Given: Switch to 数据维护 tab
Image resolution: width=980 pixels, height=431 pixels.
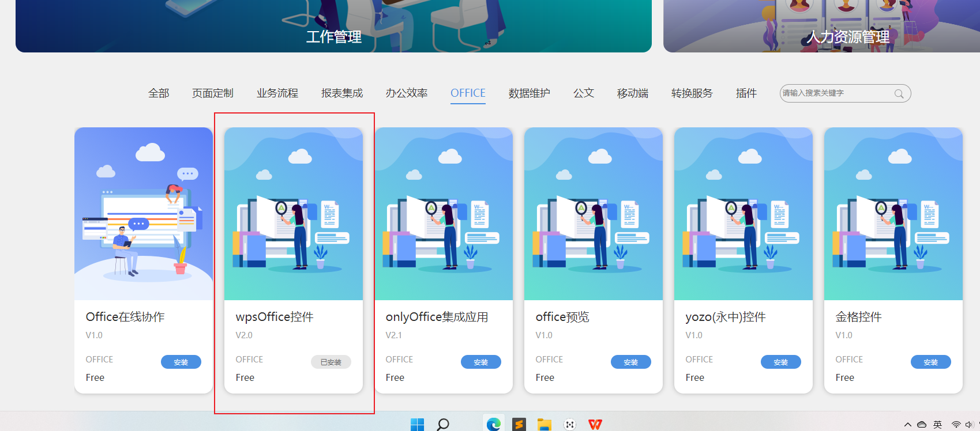Looking at the screenshot, I should coord(529,93).
